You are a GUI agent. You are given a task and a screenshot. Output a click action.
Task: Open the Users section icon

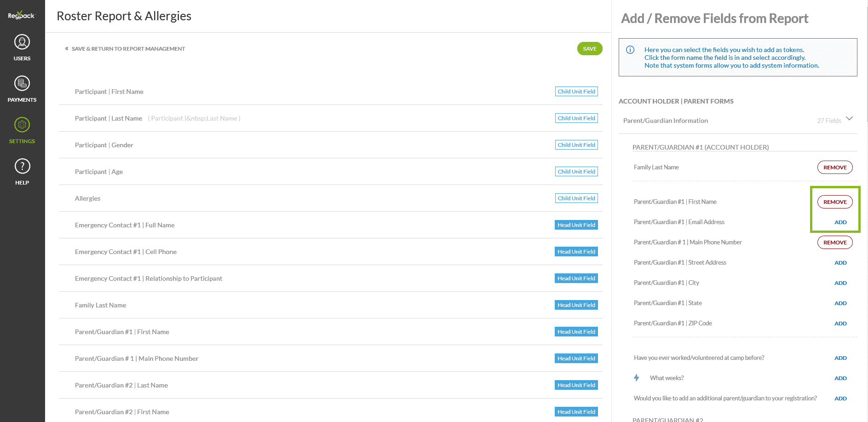[x=22, y=42]
